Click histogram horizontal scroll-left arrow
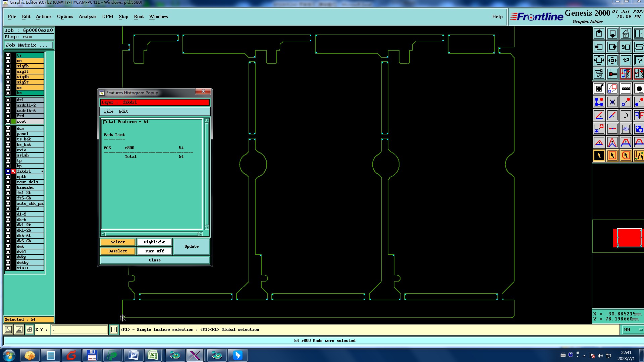The image size is (644, 362). click(103, 234)
